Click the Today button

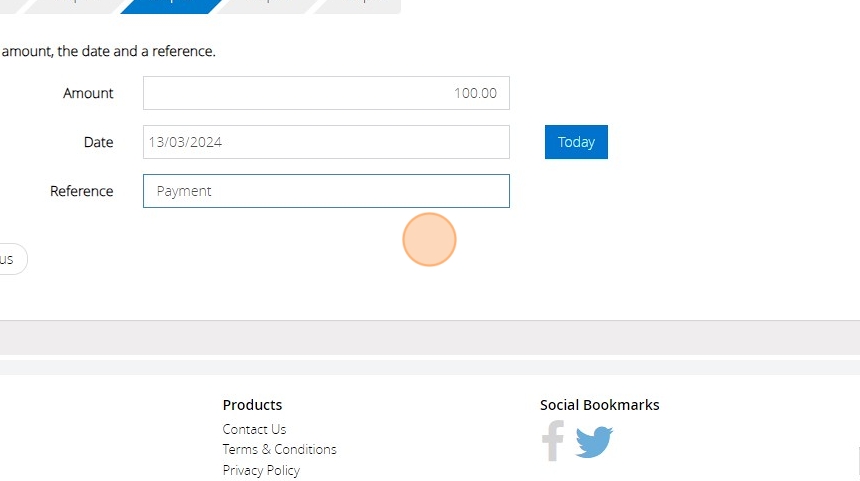pyautogui.click(x=576, y=142)
